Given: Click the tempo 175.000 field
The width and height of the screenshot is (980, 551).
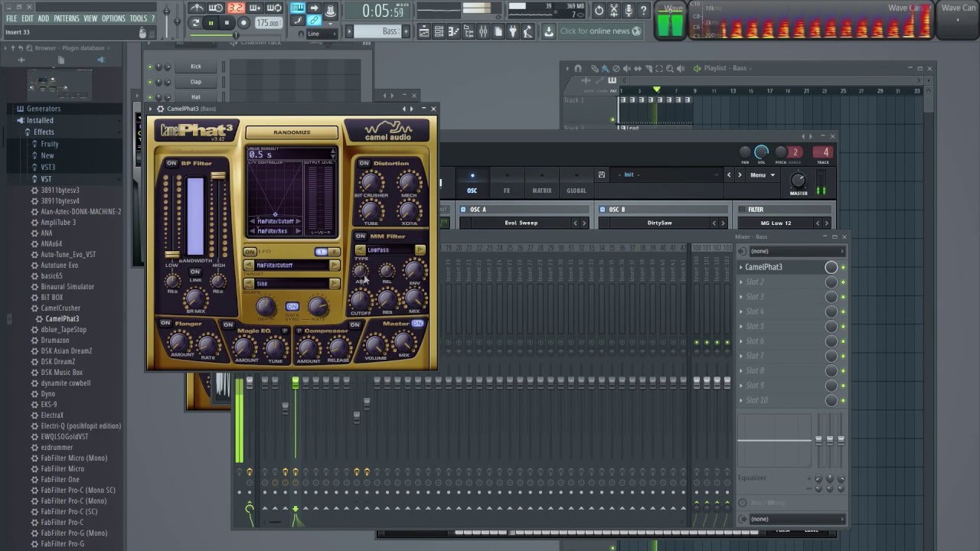Looking at the screenshot, I should click(269, 23).
